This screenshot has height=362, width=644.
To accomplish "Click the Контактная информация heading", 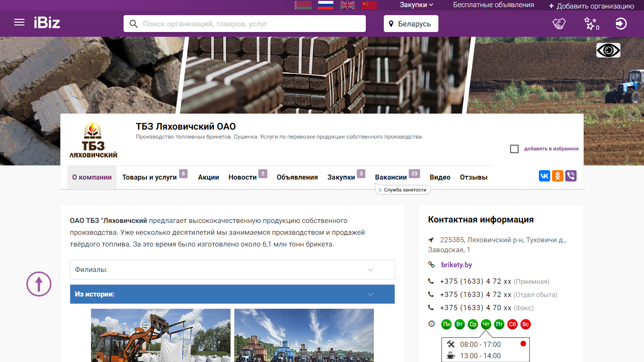I will [481, 219].
